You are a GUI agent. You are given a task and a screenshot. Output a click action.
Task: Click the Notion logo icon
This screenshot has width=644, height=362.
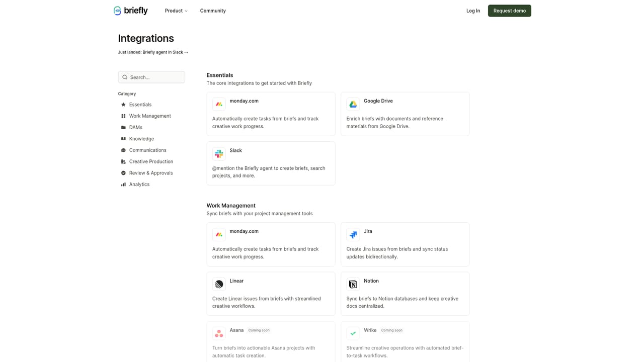click(x=353, y=284)
